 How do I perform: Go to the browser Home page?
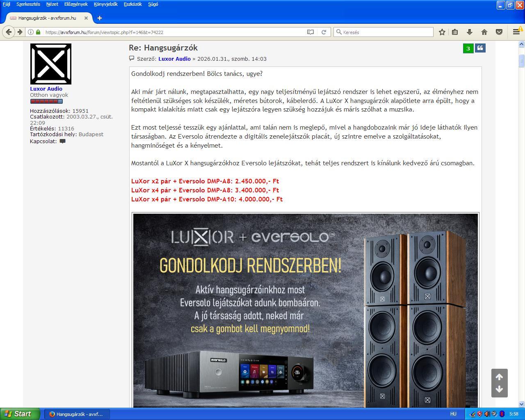(484, 32)
